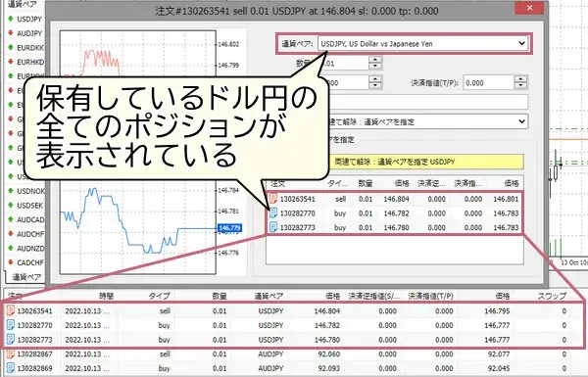Select AUDNZD in the Market Watch list
Viewport: 588px width, 377px height.
(x=30, y=249)
